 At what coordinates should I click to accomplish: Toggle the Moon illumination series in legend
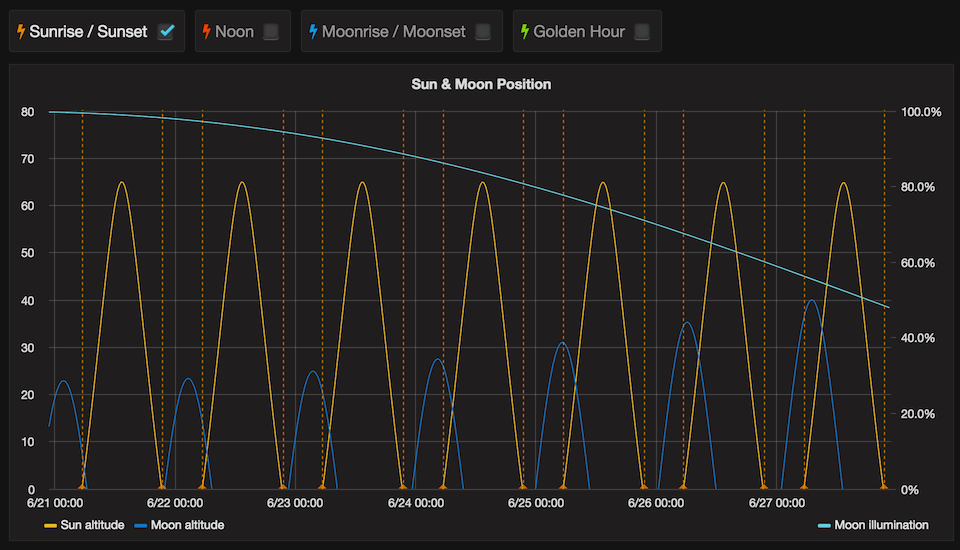881,525
